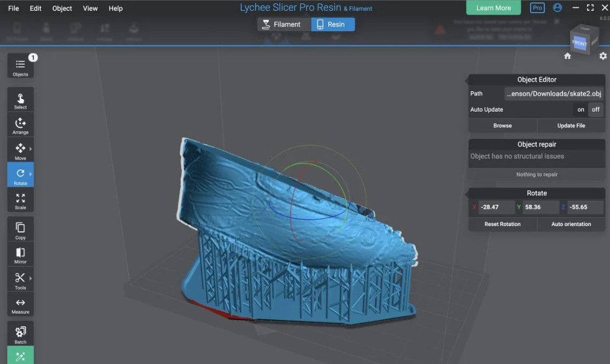Image resolution: width=610 pixels, height=364 pixels.
Task: Open the Batch tool
Action: [x=20, y=334]
